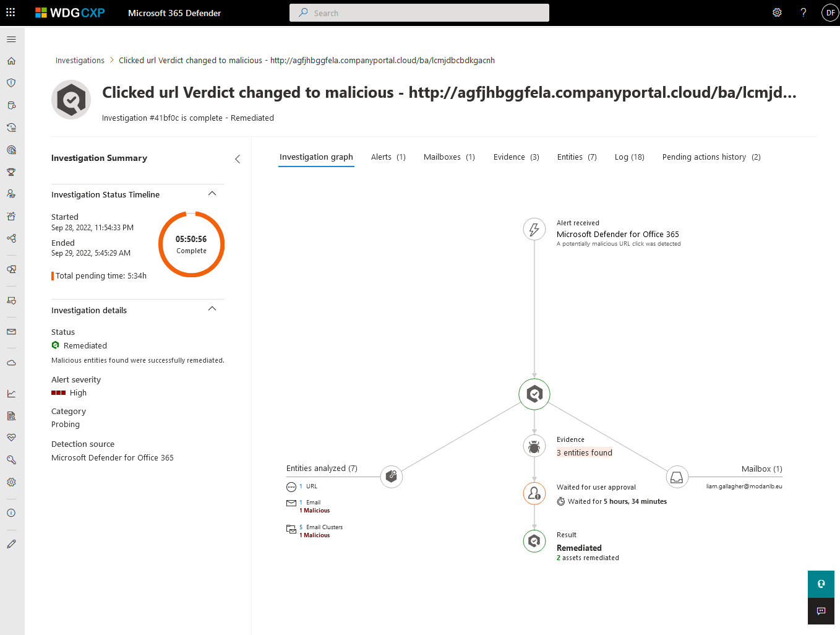Open the DF user account avatar
The height and width of the screenshot is (635, 840).
(829, 12)
